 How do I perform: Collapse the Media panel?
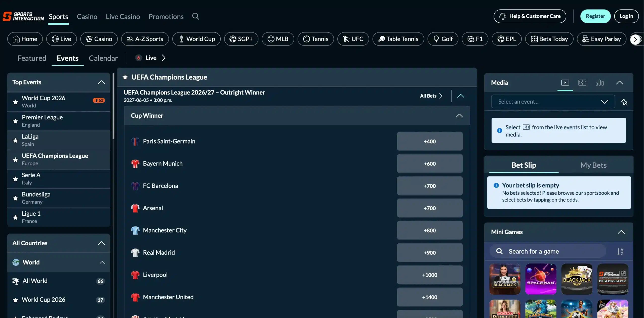click(619, 83)
